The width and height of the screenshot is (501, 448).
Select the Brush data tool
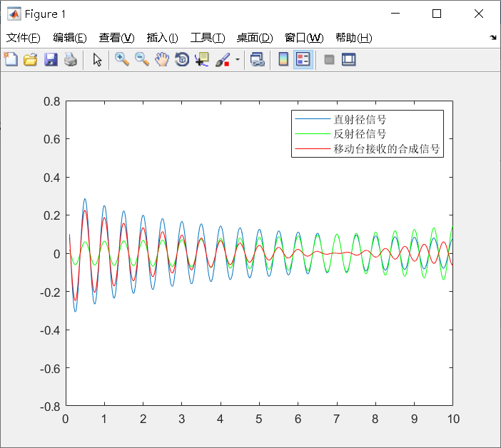pyautogui.click(x=223, y=60)
